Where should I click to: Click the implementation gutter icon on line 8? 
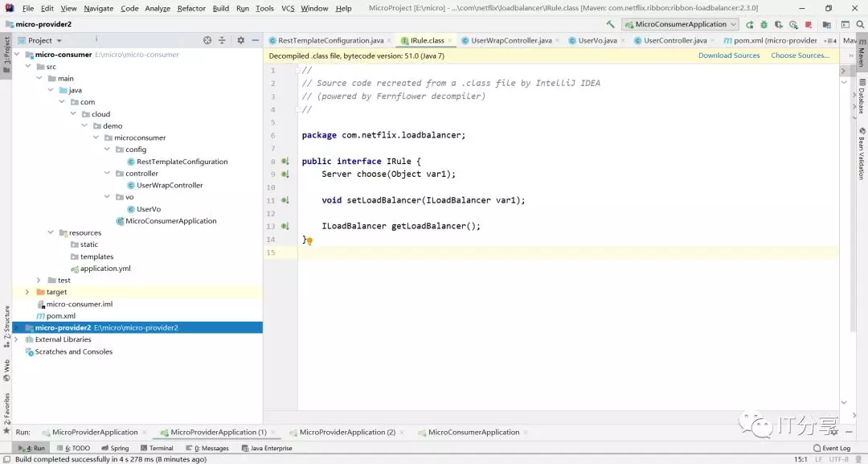pyautogui.click(x=285, y=161)
